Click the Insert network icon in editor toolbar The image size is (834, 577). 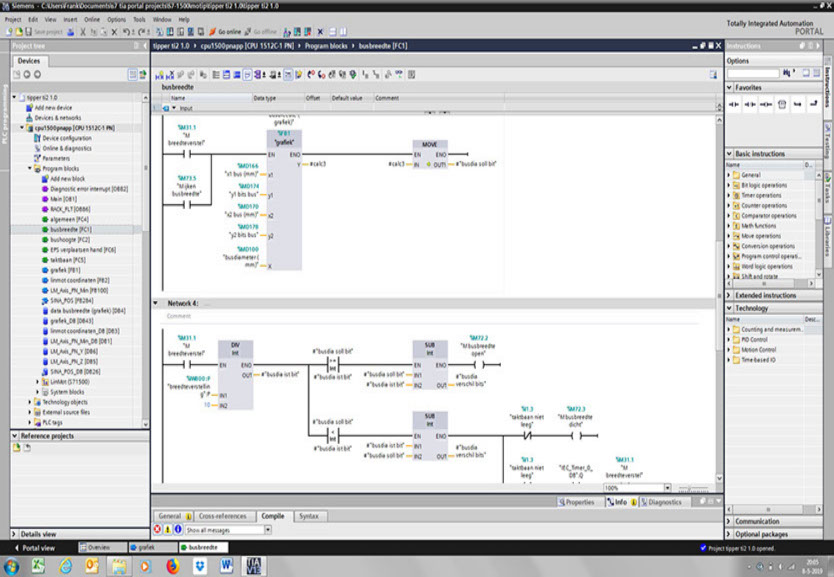pyautogui.click(x=160, y=75)
